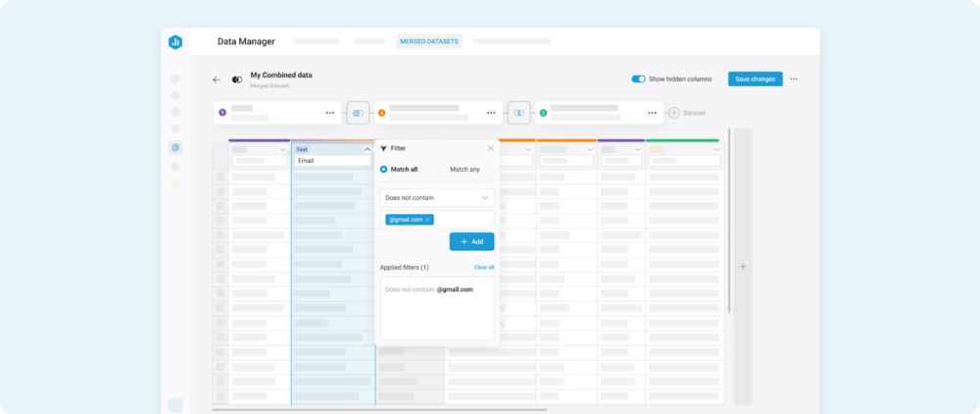Open the highlighted datasets icon in the sidebar
Screen dimensions: 980x414
pos(175,147)
